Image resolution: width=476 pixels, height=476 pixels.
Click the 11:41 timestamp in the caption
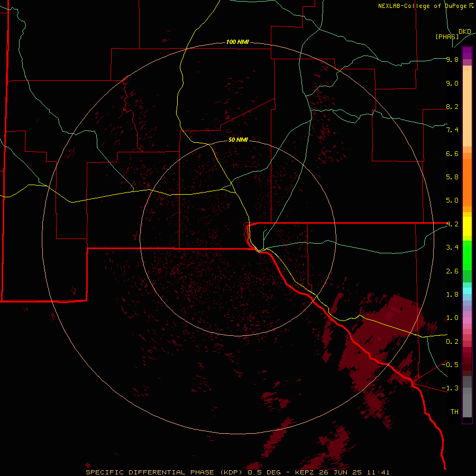point(378,472)
